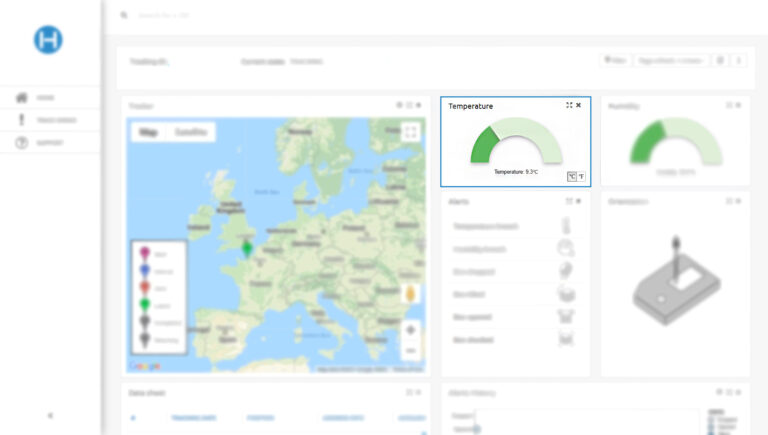Open the date range dropdown in header
Image resolution: width=768 pixels, height=435 pixels.
pyautogui.click(x=671, y=61)
